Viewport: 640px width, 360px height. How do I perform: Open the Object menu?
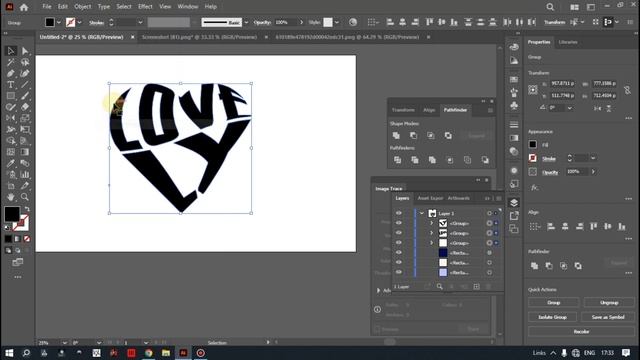pyautogui.click(x=82, y=7)
